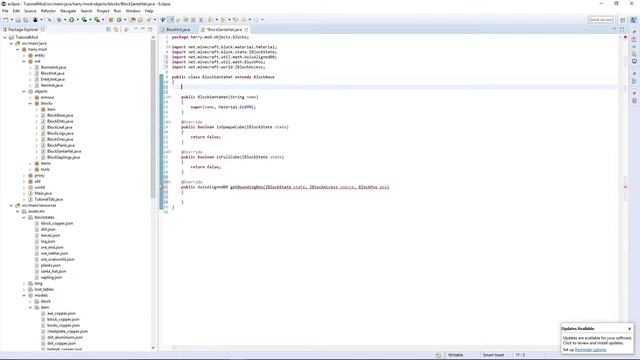Click the Open Perspective icon
Viewport: 640px width, 360px height.
623,20
